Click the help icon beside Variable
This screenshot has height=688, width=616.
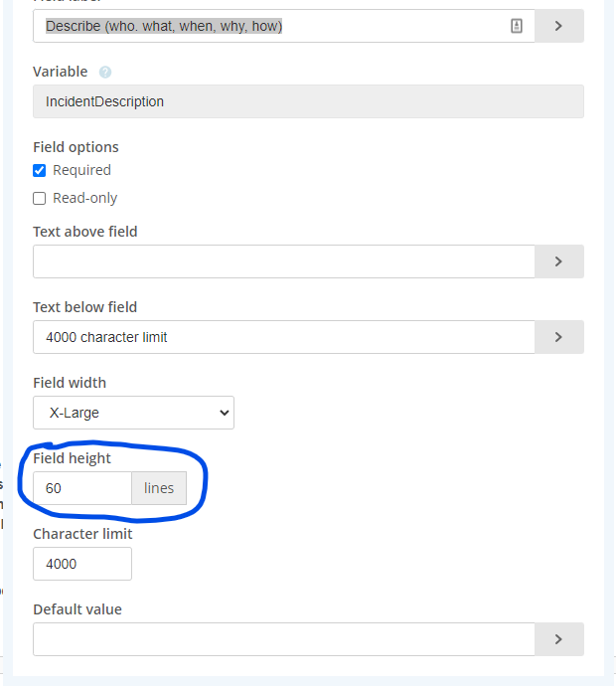point(105,73)
